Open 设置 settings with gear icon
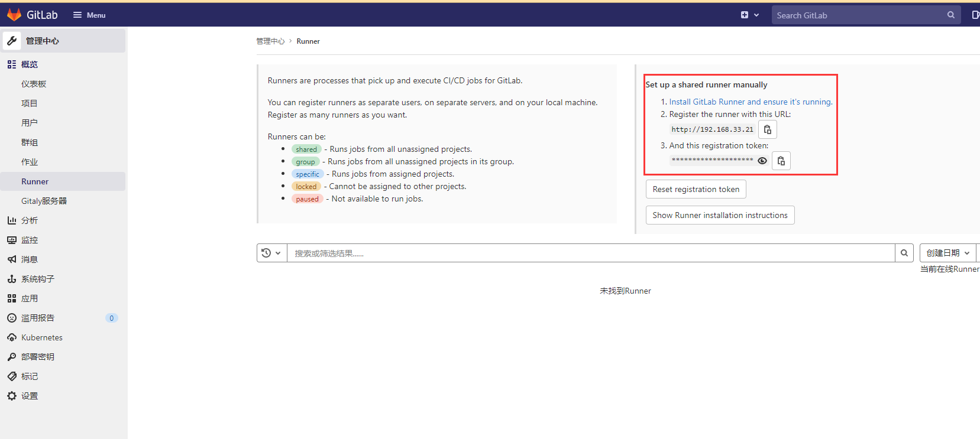Viewport: 980px width, 439px height. pyautogui.click(x=29, y=396)
